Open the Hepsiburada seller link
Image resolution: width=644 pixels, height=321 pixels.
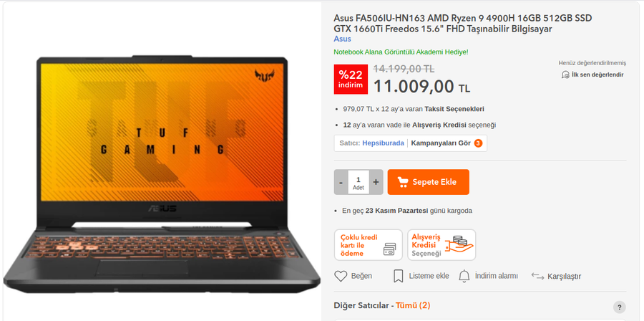coord(383,143)
